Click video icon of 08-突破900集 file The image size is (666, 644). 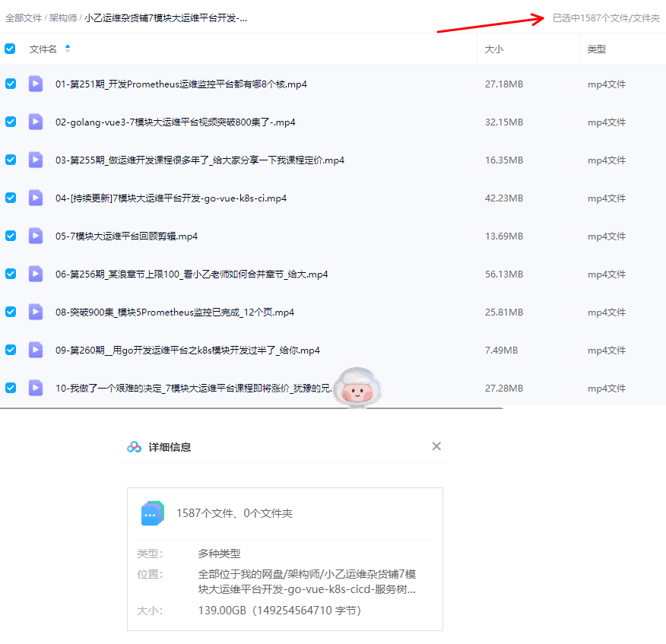(x=36, y=312)
